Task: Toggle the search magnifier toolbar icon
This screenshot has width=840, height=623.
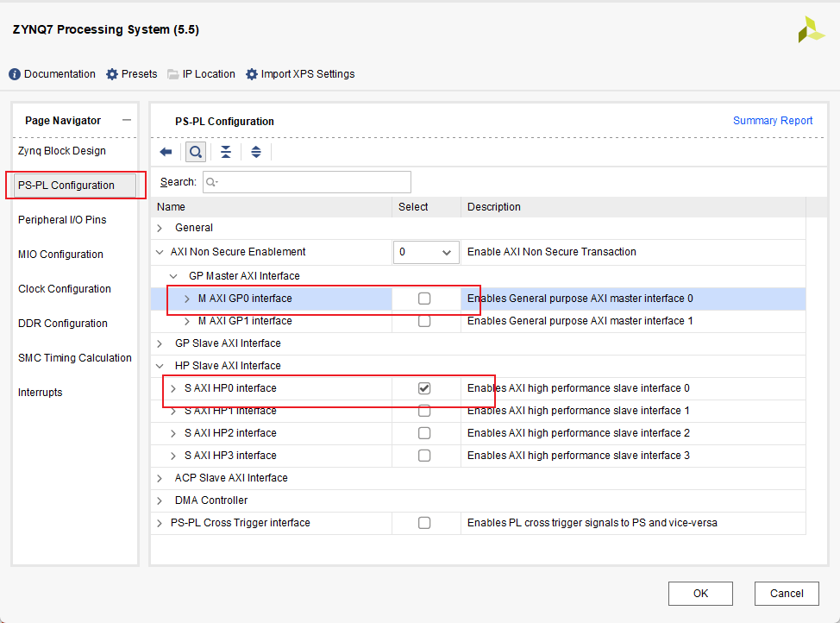Action: point(196,152)
